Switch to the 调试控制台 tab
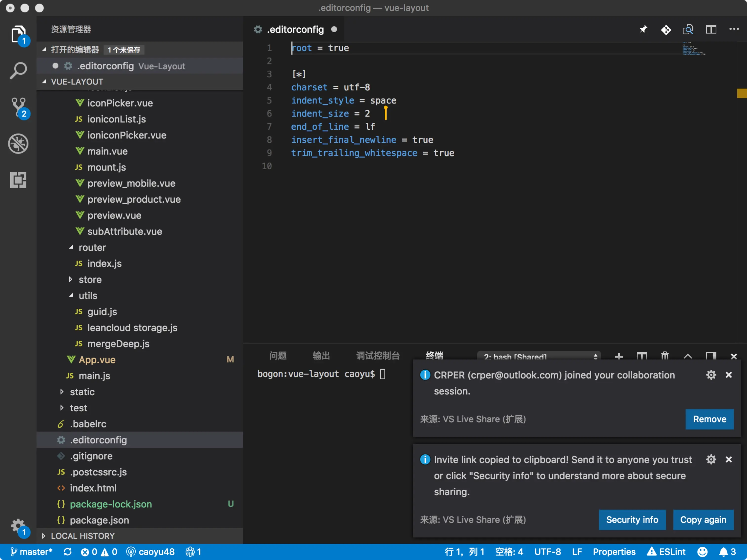This screenshot has width=747, height=560. click(x=378, y=356)
